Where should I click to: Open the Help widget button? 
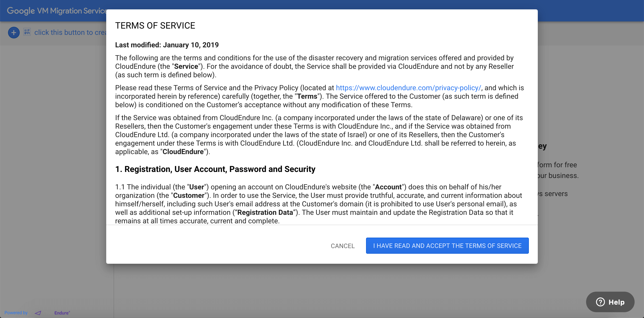click(x=610, y=302)
